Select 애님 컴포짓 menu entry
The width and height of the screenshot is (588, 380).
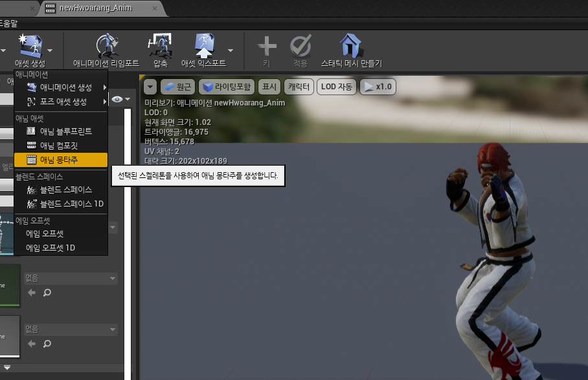pos(61,146)
